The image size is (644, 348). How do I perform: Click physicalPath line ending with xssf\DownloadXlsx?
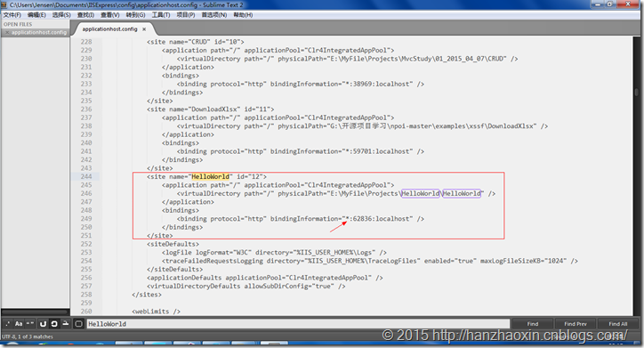[x=362, y=126]
